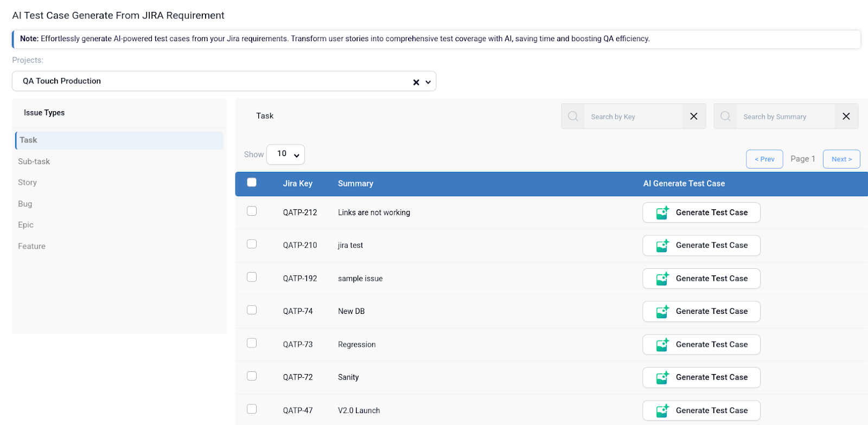Screen dimensions: 868x425
Task: Click the magnifier icon in Search by Key
Action: [573, 117]
